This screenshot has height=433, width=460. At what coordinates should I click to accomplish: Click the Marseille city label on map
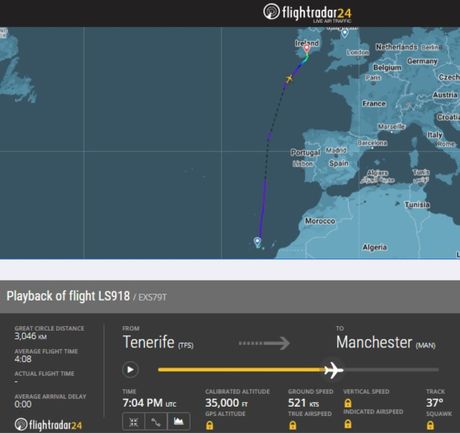(x=392, y=127)
